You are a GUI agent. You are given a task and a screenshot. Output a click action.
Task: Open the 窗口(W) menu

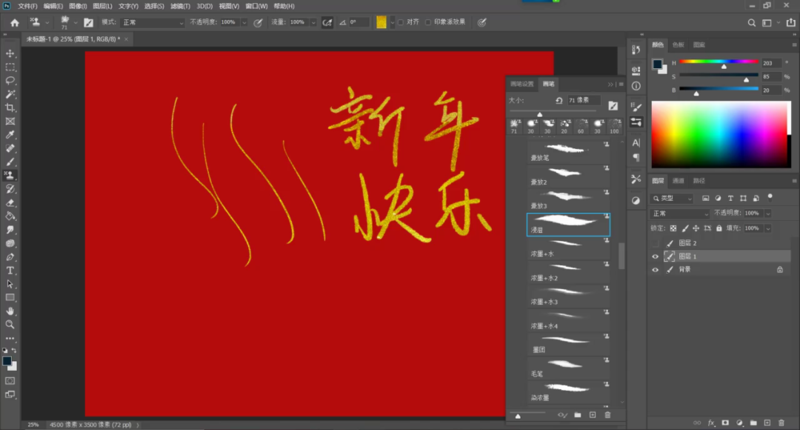tap(256, 6)
